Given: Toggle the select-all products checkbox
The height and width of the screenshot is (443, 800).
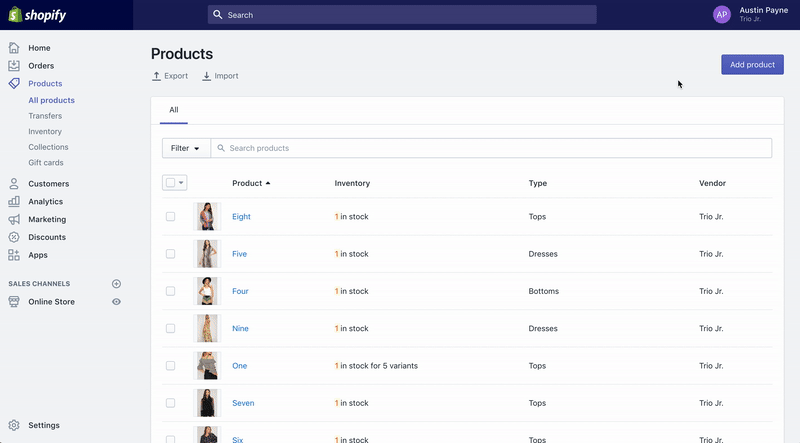Looking at the screenshot, I should [170, 183].
